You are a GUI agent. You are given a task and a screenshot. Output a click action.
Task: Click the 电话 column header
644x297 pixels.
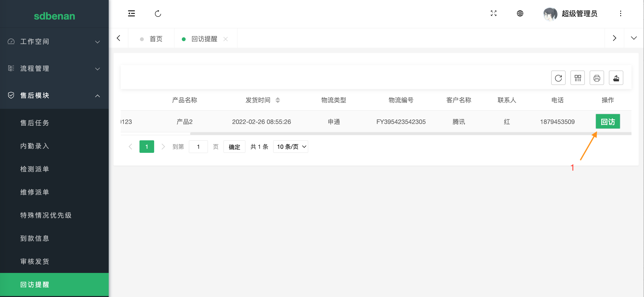point(557,100)
